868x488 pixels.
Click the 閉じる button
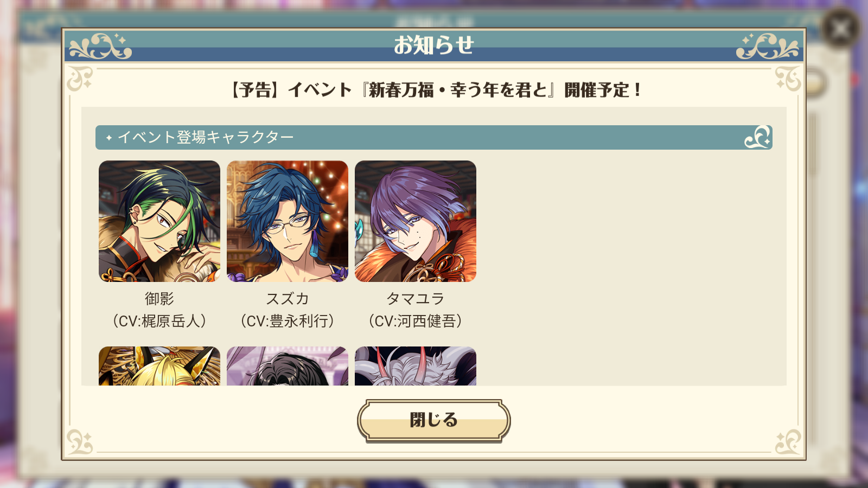pos(433,421)
